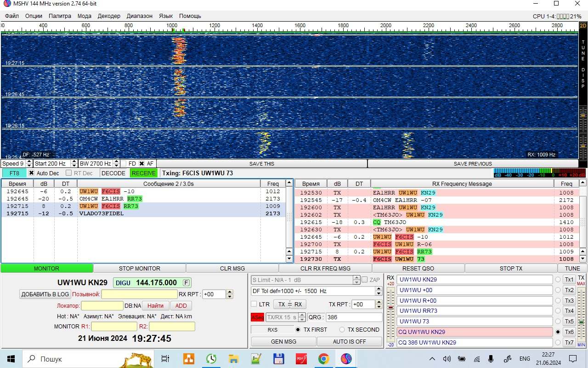Click the DECODE button
This screenshot has width=588, height=368.
click(113, 173)
